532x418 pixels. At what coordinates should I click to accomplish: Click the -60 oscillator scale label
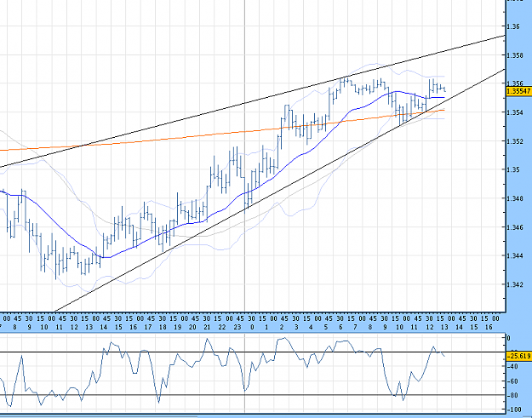pos(512,381)
